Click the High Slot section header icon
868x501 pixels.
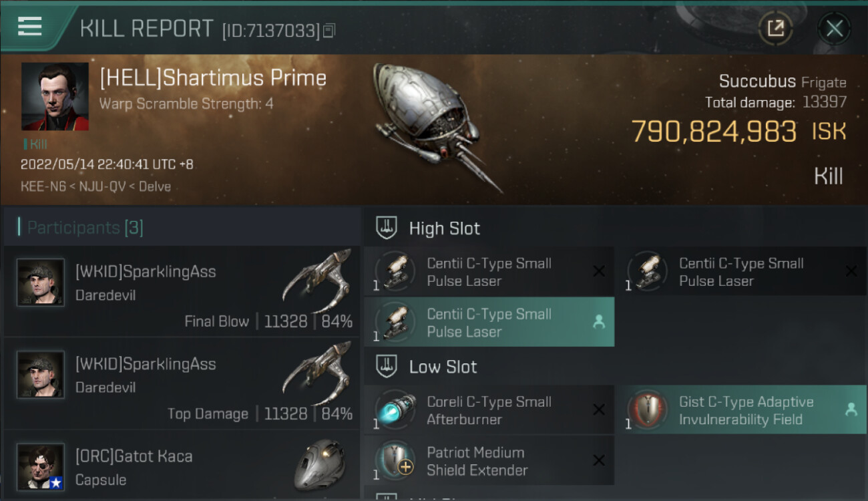pos(387,228)
